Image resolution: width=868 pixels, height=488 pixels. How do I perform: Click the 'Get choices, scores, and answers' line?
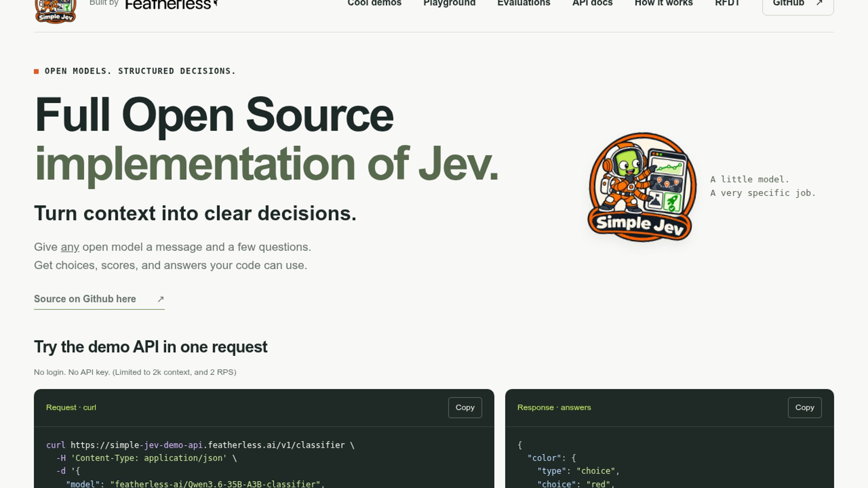click(170, 265)
